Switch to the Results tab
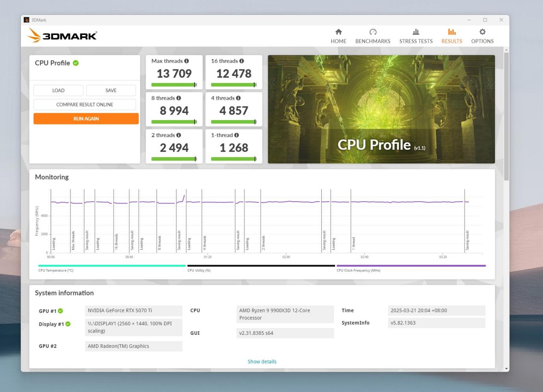Screen dimensions: 543x392 [x=451, y=36]
